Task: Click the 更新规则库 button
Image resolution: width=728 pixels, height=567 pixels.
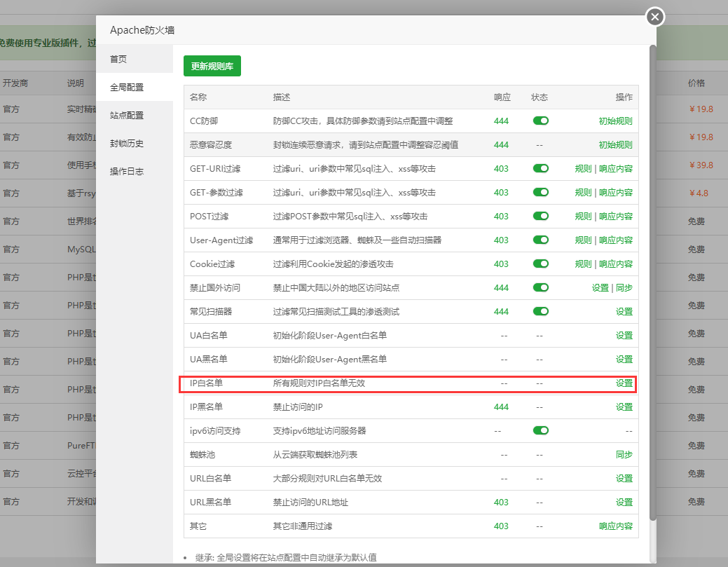Action: click(212, 66)
